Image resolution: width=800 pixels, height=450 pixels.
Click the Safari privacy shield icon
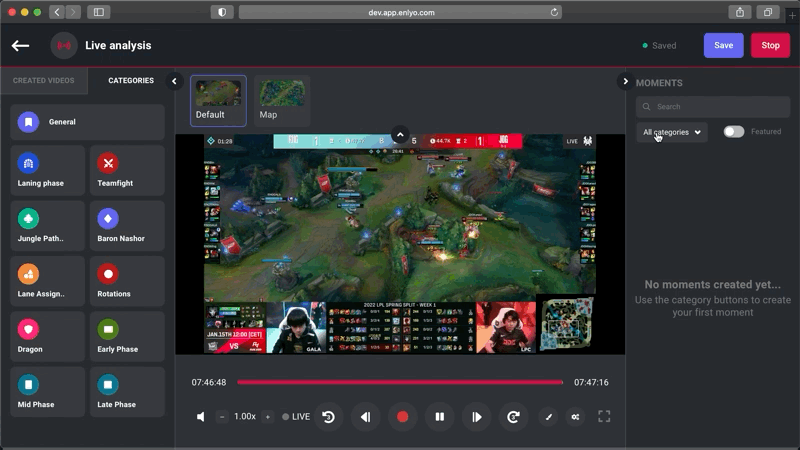pyautogui.click(x=222, y=12)
